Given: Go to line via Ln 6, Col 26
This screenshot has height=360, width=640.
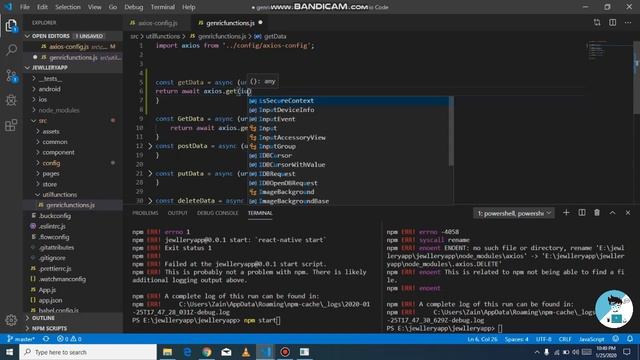Looking at the screenshot, I should click(482, 339).
